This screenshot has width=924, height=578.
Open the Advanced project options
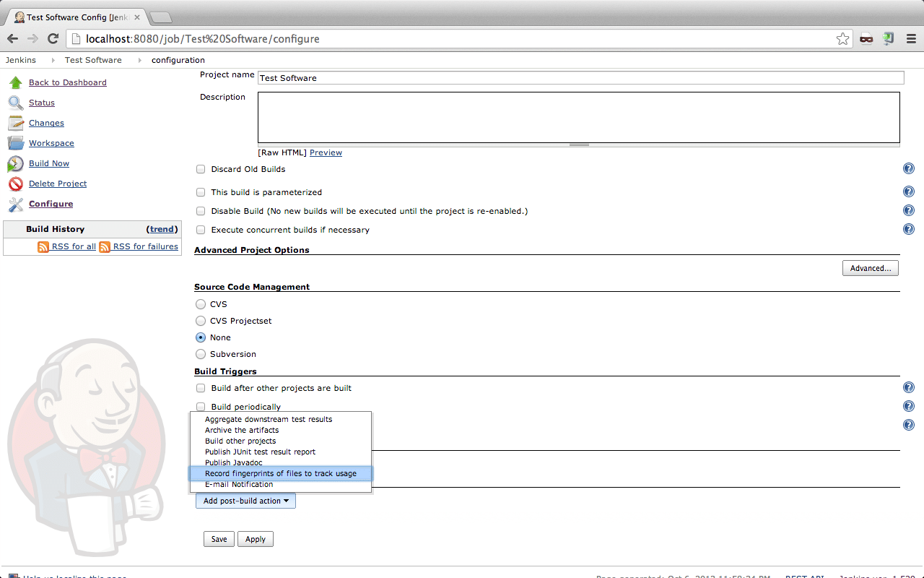coord(870,268)
